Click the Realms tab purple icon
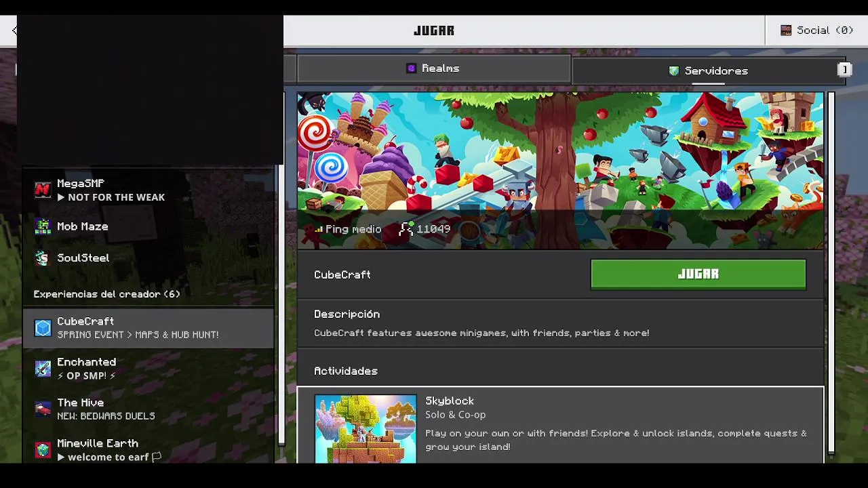The width and height of the screenshot is (868, 488). point(411,68)
